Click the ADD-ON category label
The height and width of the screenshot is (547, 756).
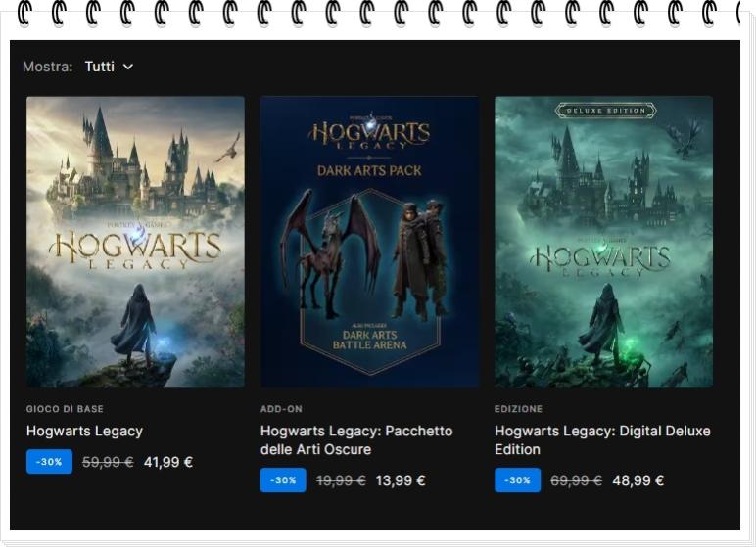tap(281, 409)
